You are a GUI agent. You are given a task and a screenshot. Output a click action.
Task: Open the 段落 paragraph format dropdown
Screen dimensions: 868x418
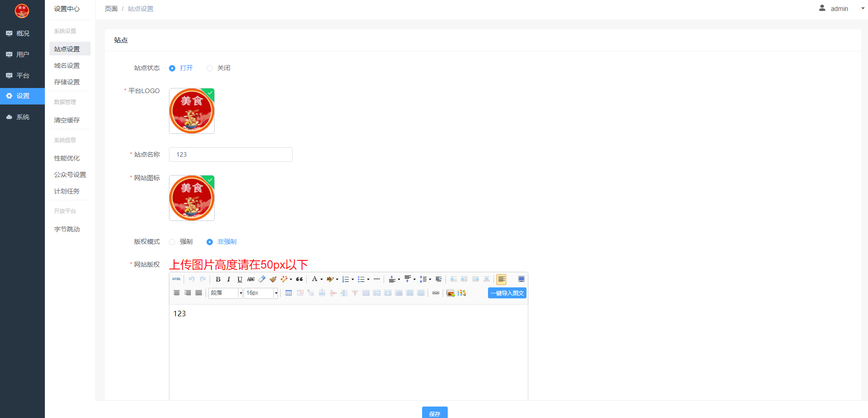[x=226, y=293]
